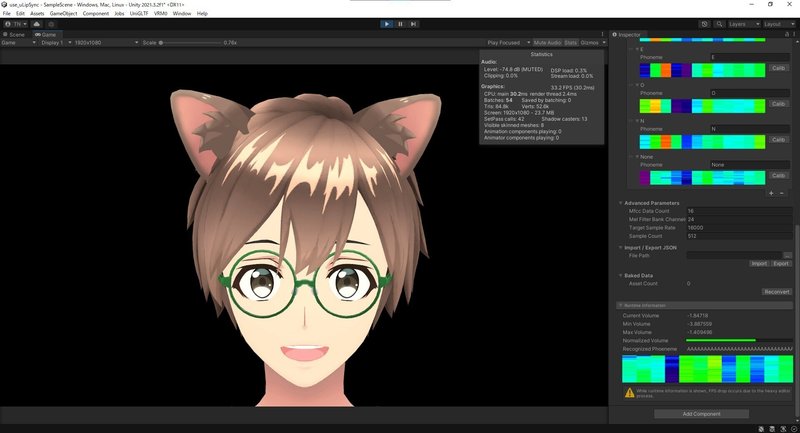The image size is (800, 433).
Task: Click the Import JSON button
Action: (x=759, y=264)
